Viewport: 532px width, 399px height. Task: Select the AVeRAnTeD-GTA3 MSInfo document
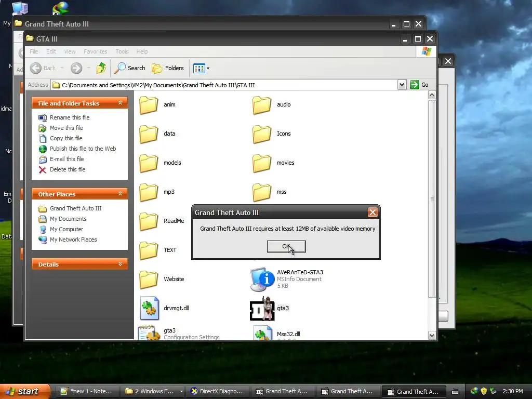[x=287, y=279]
